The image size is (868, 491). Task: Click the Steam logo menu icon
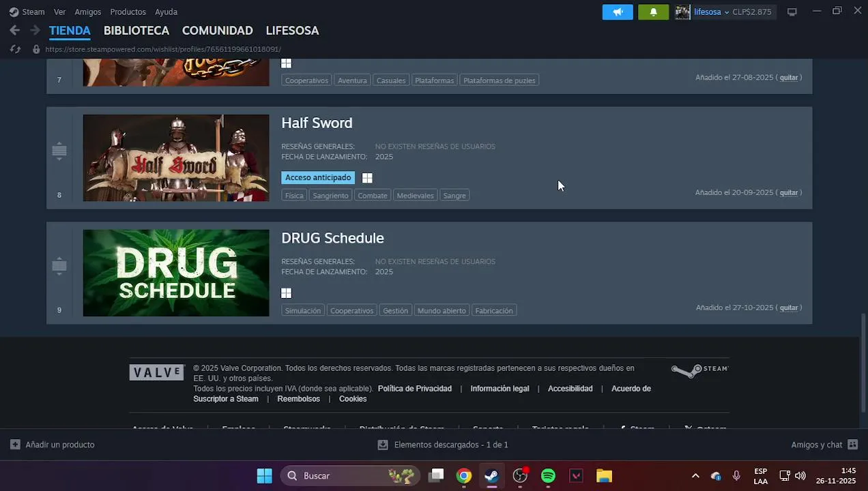click(x=14, y=12)
